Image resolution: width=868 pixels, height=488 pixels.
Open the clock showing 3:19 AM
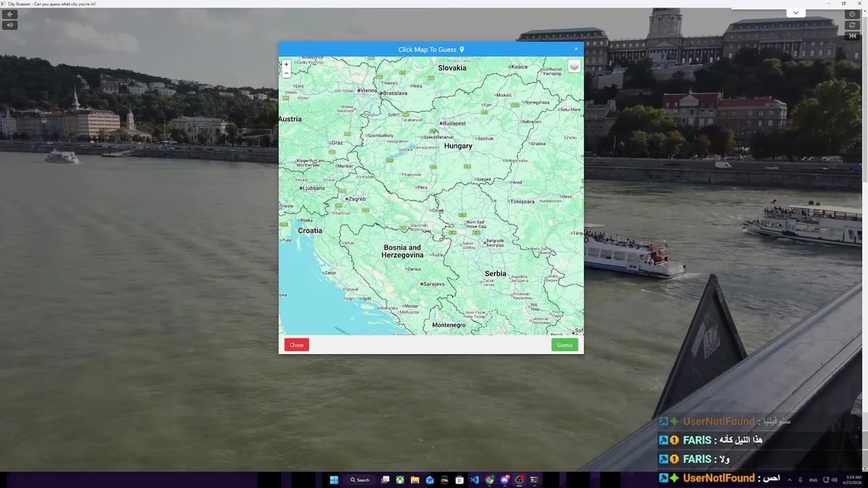click(853, 480)
